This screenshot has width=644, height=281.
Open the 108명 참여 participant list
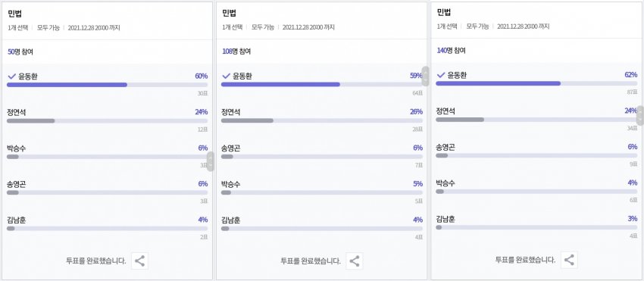[236, 52]
